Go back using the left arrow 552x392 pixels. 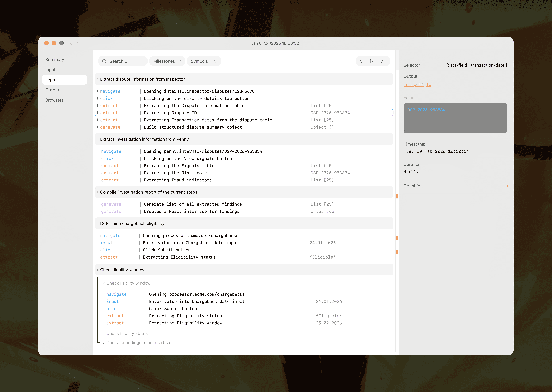click(71, 43)
